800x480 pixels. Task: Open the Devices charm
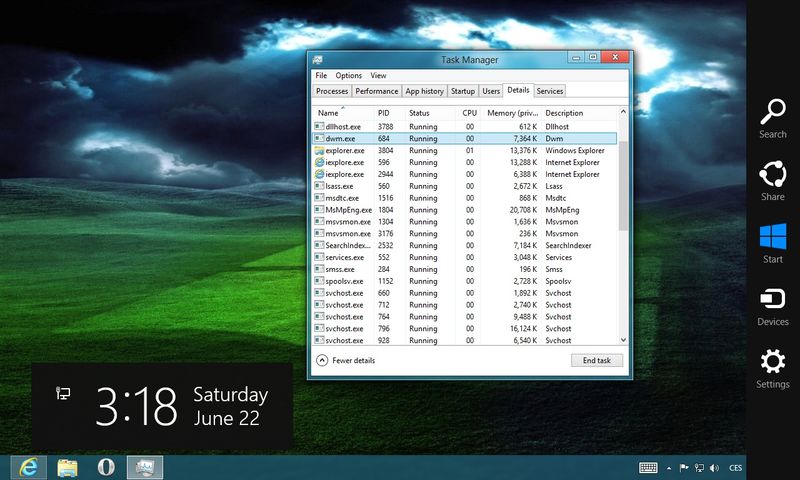(x=772, y=306)
